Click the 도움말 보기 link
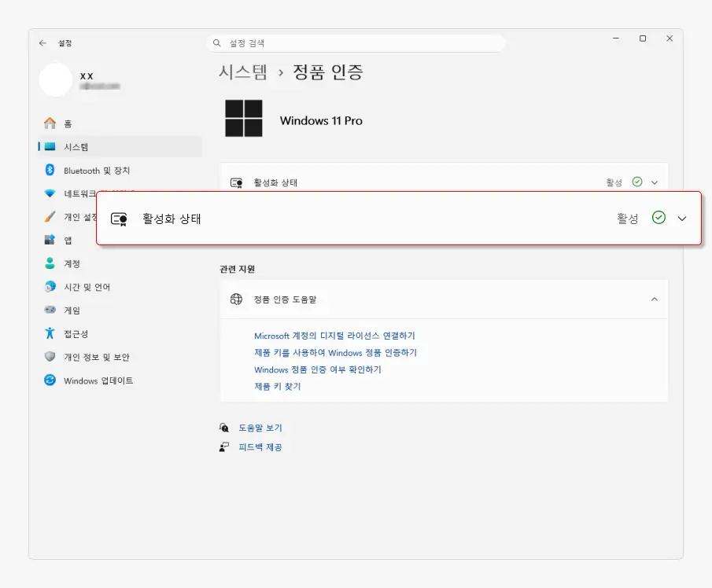Screen dimensions: 712x588 pyautogui.click(x=260, y=428)
